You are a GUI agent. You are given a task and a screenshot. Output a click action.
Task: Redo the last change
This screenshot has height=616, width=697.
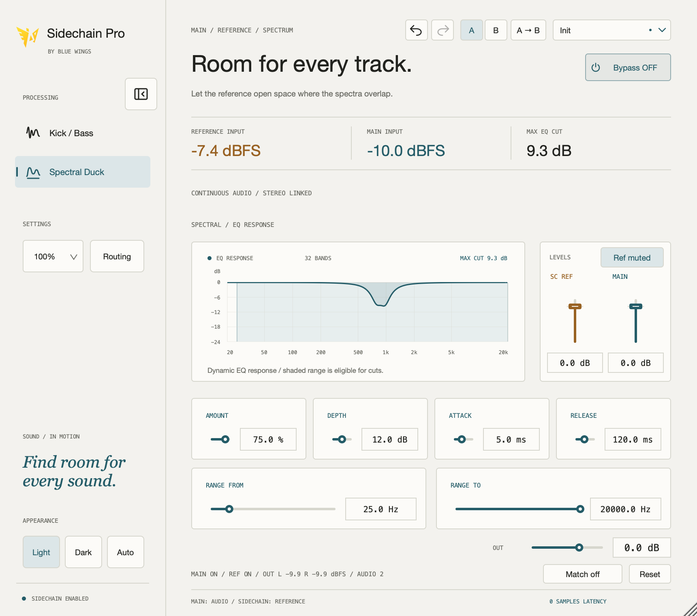tap(443, 30)
